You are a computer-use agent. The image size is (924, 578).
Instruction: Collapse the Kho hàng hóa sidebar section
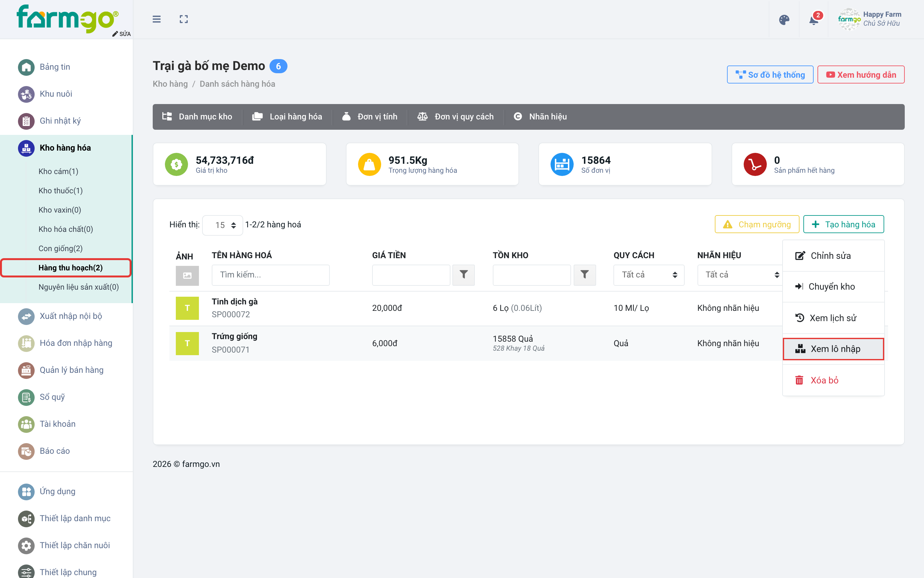tap(66, 148)
